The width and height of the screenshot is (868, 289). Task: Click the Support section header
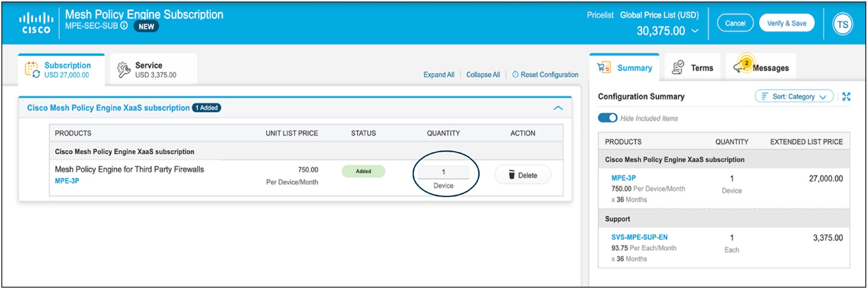tap(724, 219)
